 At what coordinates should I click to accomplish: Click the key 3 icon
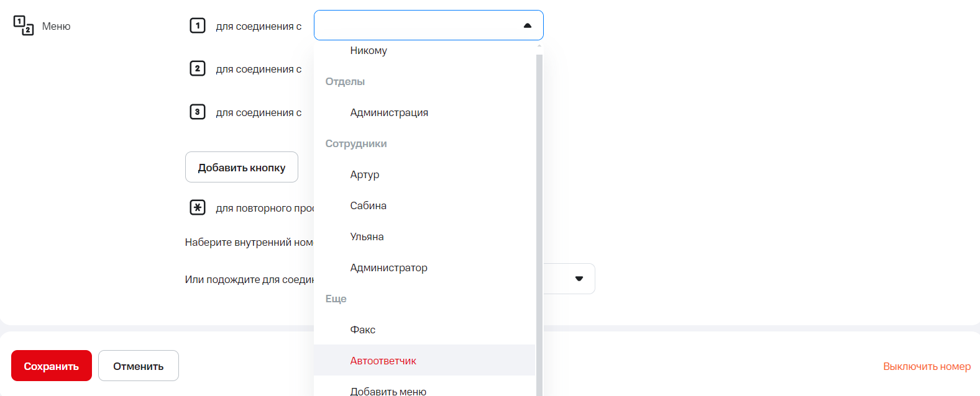197,112
